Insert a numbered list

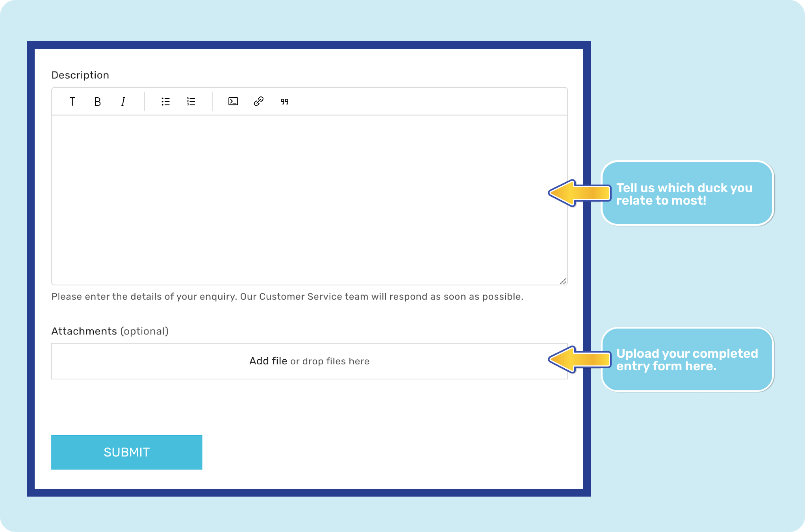tap(191, 102)
